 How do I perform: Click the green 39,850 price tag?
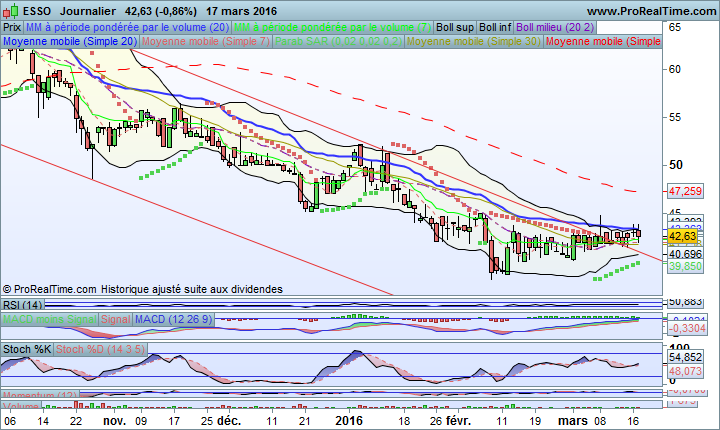[x=685, y=266]
